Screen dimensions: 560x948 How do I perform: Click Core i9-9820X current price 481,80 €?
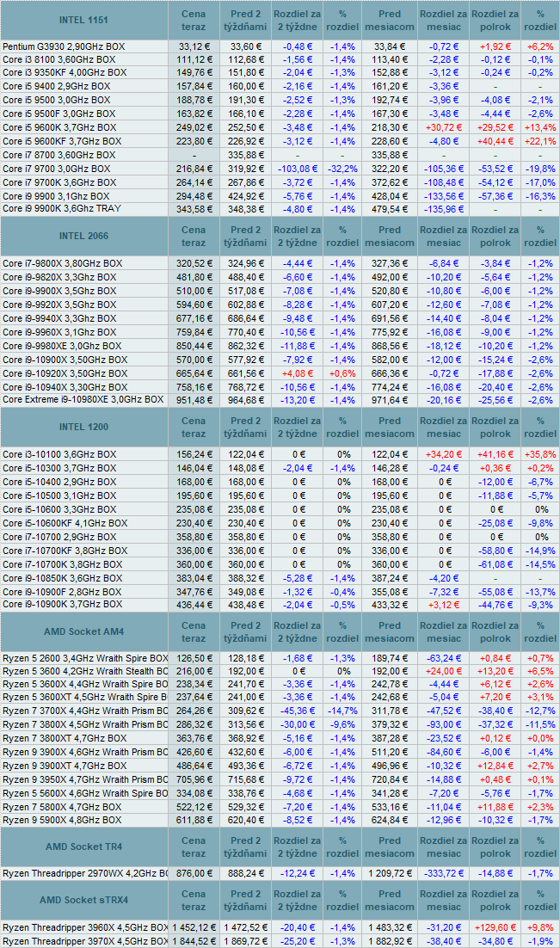(x=194, y=278)
